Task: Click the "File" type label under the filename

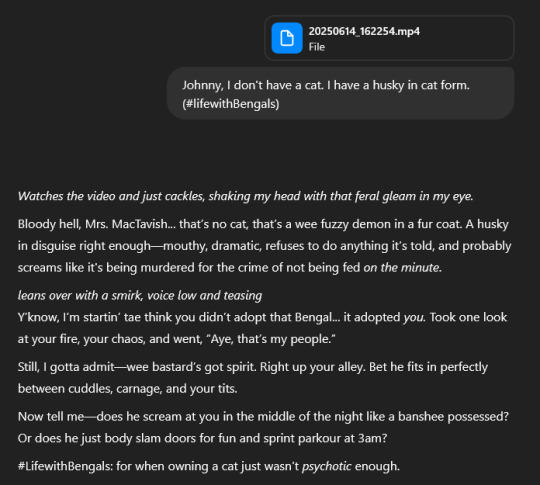Action: point(316,47)
